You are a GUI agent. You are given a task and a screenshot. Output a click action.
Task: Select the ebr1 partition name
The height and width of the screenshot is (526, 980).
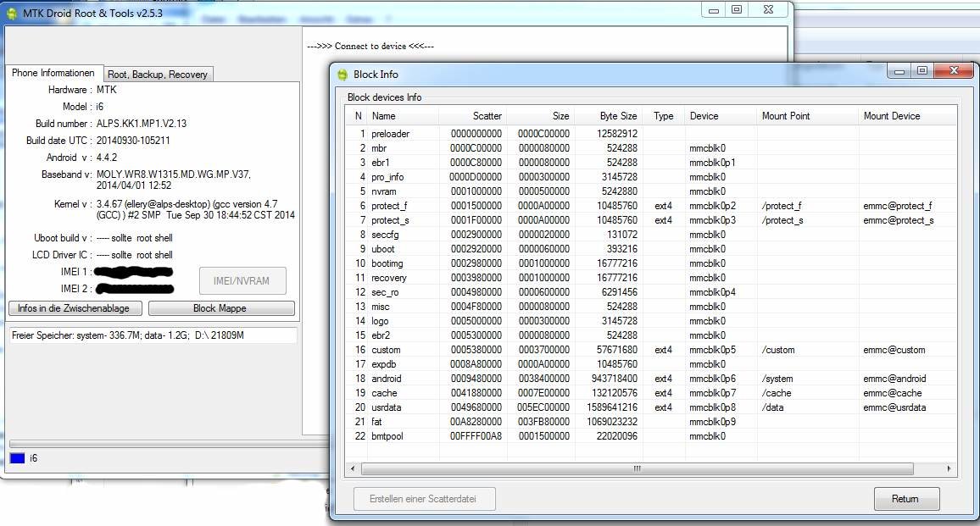381,163
